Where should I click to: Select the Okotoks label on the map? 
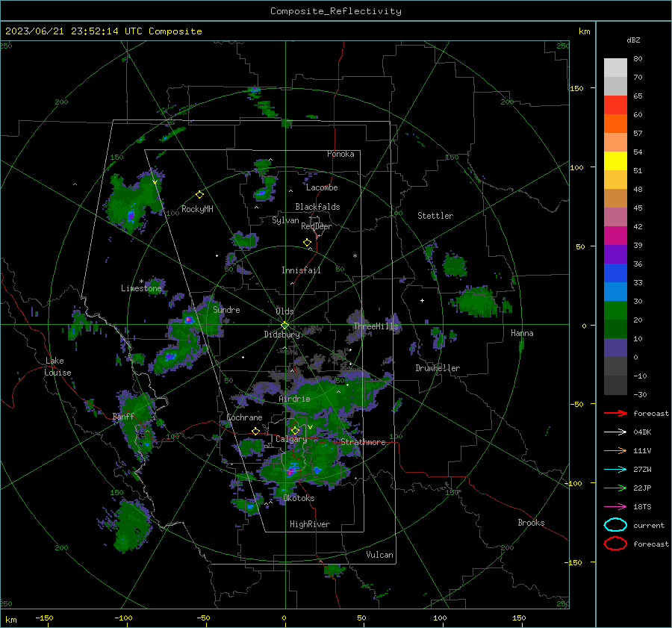(299, 498)
